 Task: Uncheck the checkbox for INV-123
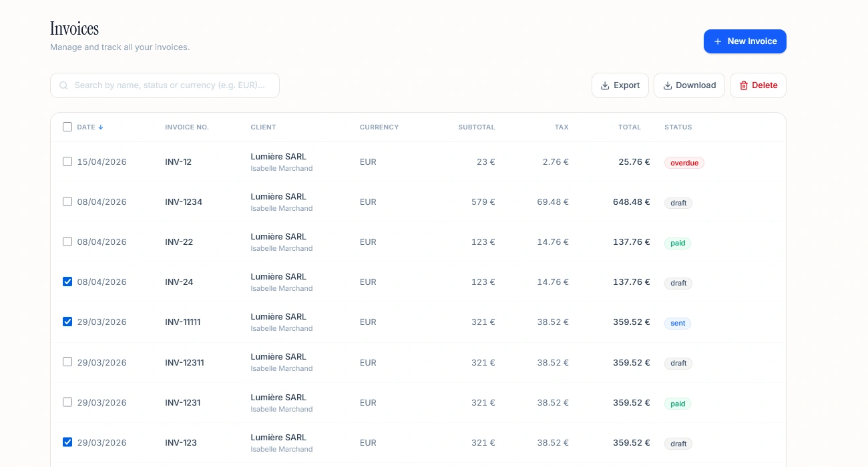tap(67, 442)
